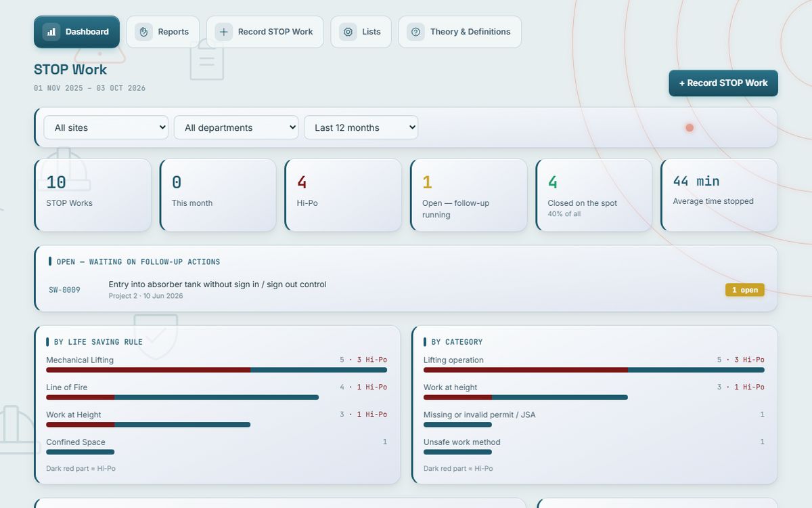Screen dimensions: 812x508
Task: Click the date range 01 NOV 2025 – 03 OCT 2026
Action: [89, 88]
